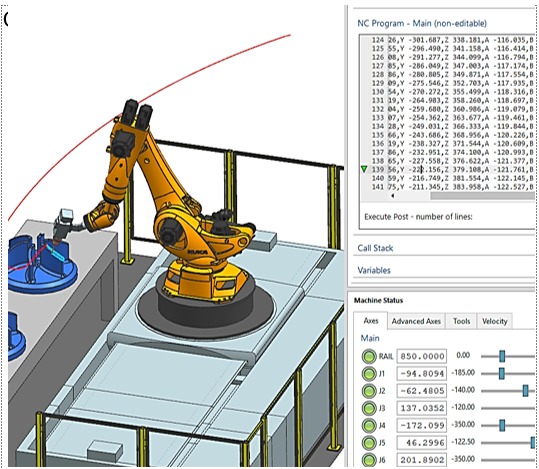
Task: Select NC program line 140
Action: click(452, 178)
